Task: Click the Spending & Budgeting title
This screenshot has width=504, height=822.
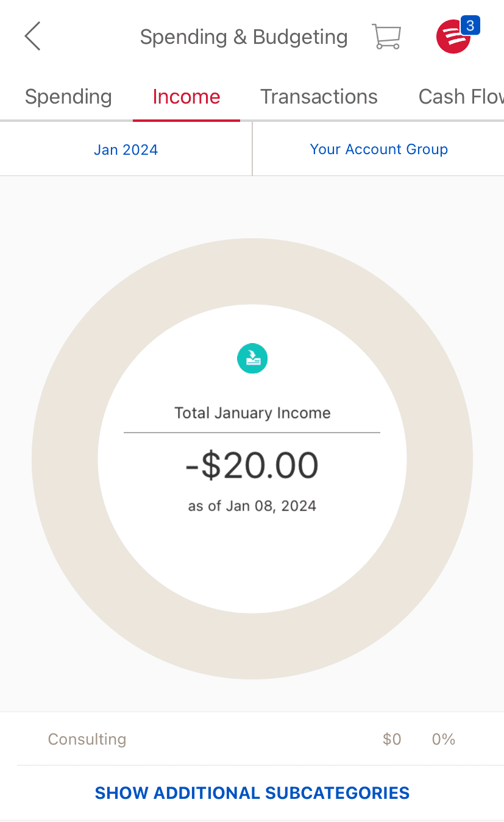Action: coord(244,37)
